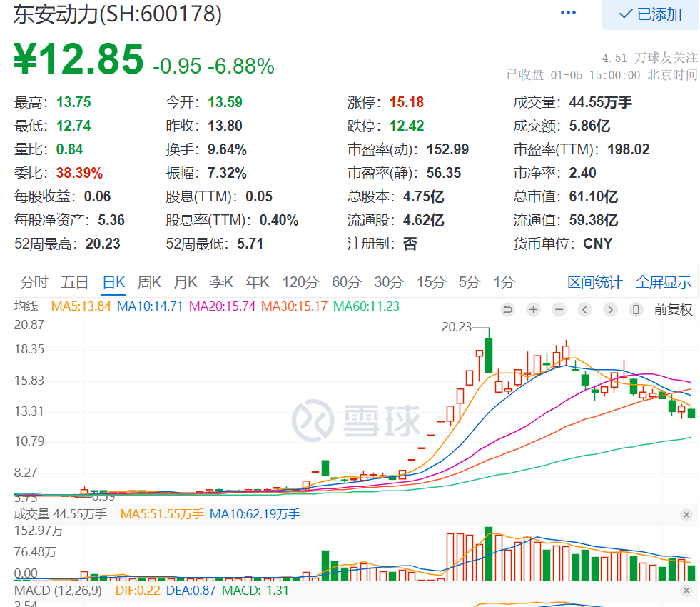Viewport: 700px width, 607px height.
Task: Click the 换手 value 9.64%
Action: [x=227, y=150]
